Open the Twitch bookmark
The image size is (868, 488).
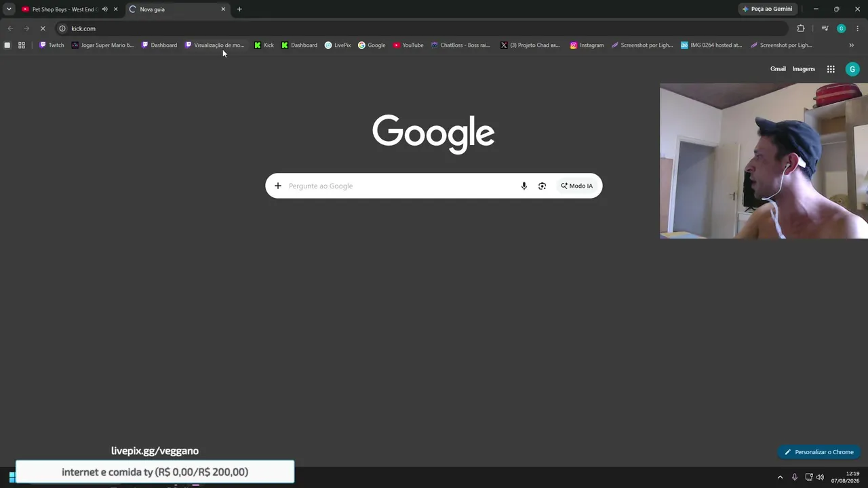(52, 45)
